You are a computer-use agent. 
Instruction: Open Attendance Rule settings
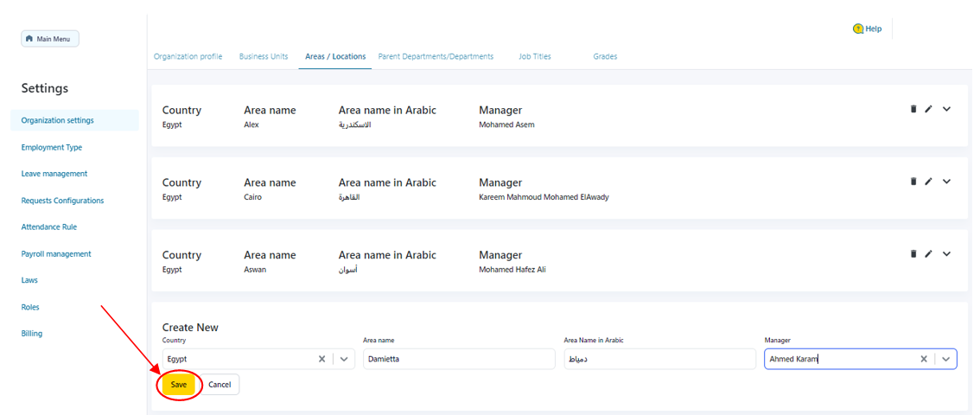[48, 227]
